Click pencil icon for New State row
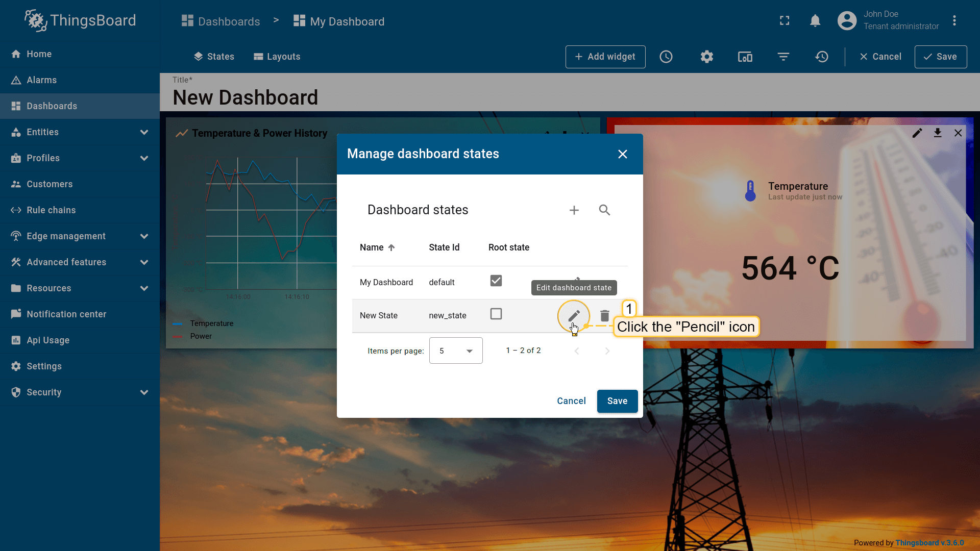This screenshot has width=980, height=551. (x=574, y=316)
